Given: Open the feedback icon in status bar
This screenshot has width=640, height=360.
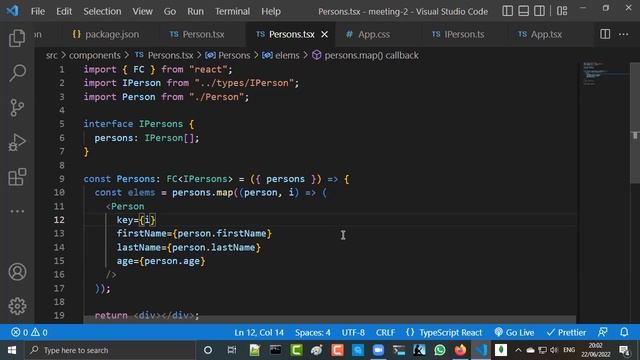Looking at the screenshot, I should click(602, 332).
